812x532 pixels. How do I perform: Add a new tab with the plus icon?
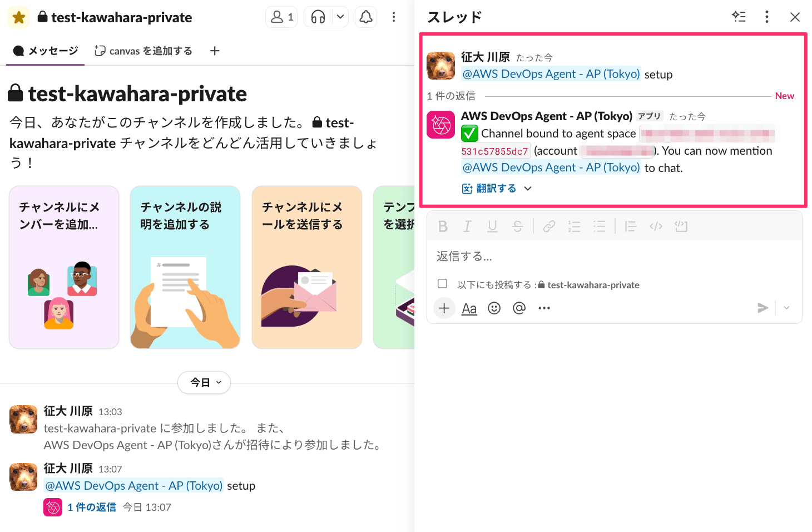(x=215, y=51)
